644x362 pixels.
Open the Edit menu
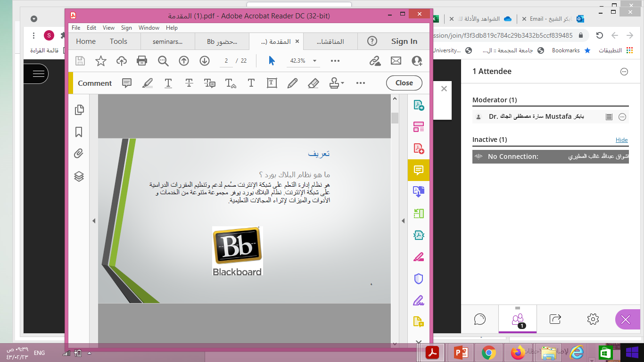pyautogui.click(x=91, y=28)
